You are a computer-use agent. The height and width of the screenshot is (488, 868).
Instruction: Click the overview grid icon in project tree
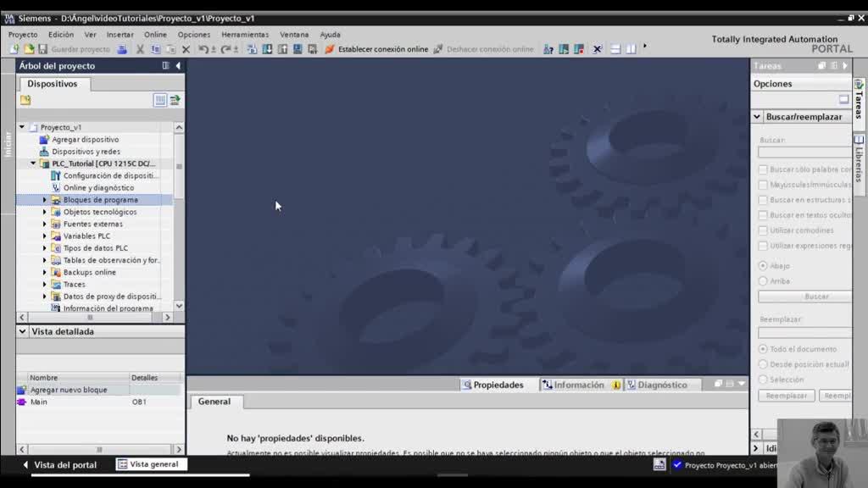[x=160, y=100]
